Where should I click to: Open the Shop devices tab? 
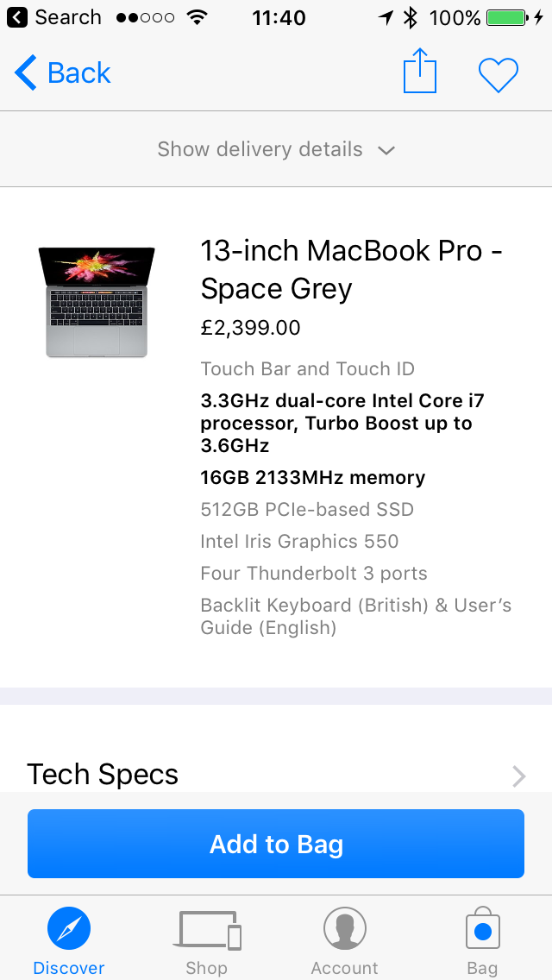point(209,932)
